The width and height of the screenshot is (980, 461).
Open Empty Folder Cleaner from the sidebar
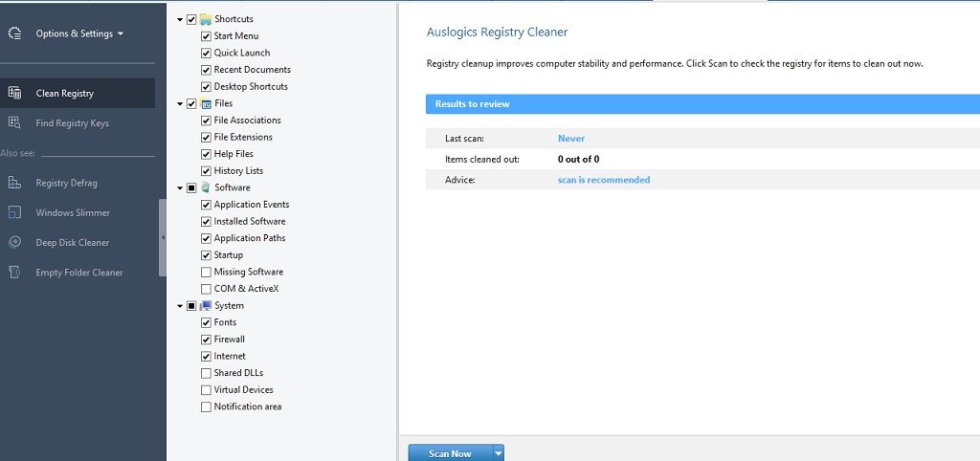(78, 273)
